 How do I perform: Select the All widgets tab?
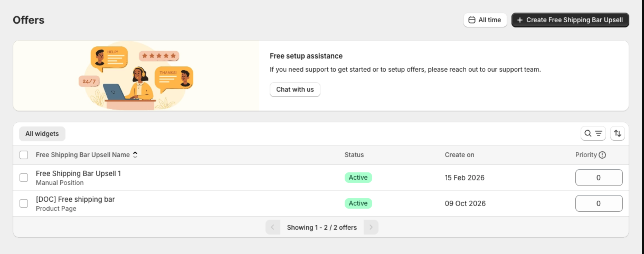click(x=42, y=134)
